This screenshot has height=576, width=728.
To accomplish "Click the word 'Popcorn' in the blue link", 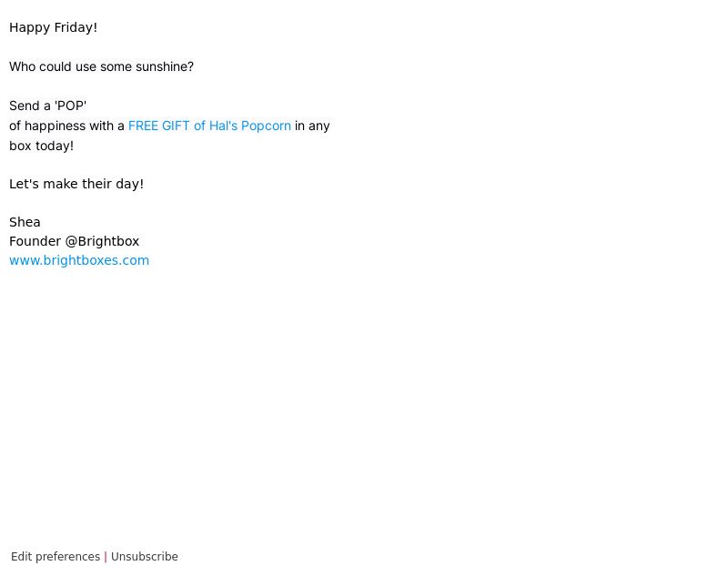I will (x=266, y=126).
